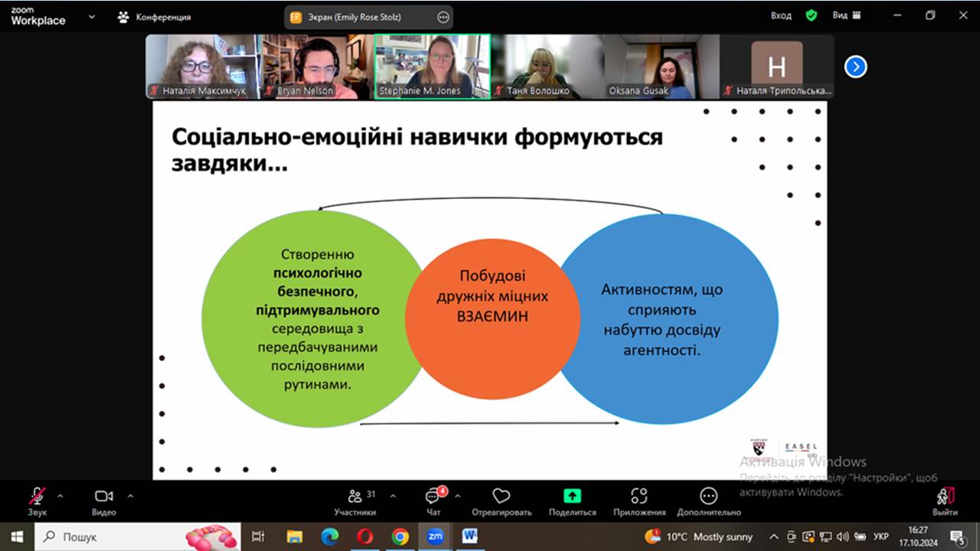Open Task View on the taskbar
The height and width of the screenshot is (551, 980).
pos(259,536)
